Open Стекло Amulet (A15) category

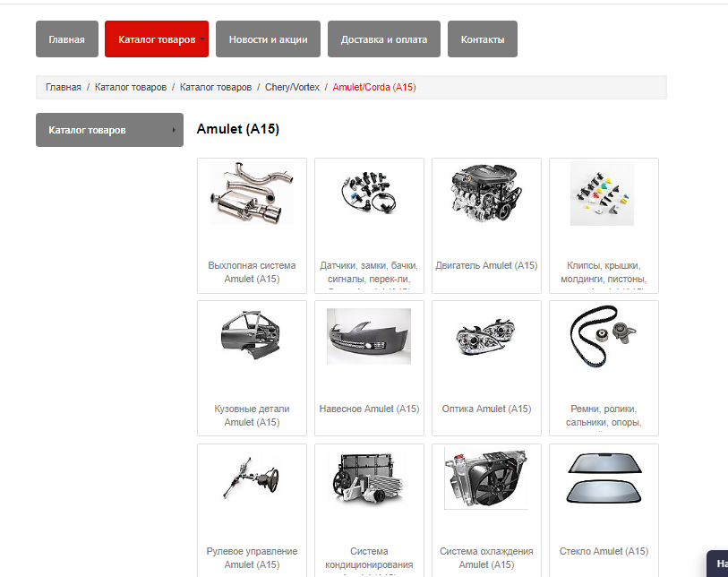tap(604, 551)
